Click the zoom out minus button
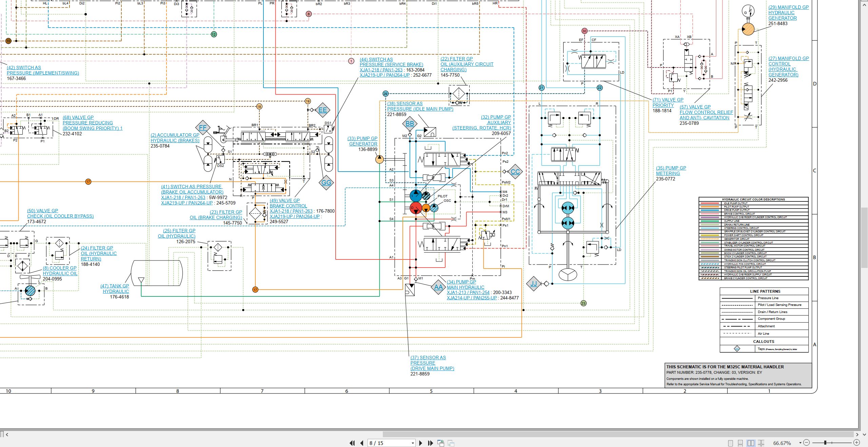This screenshot has height=447, width=868. (x=806, y=443)
